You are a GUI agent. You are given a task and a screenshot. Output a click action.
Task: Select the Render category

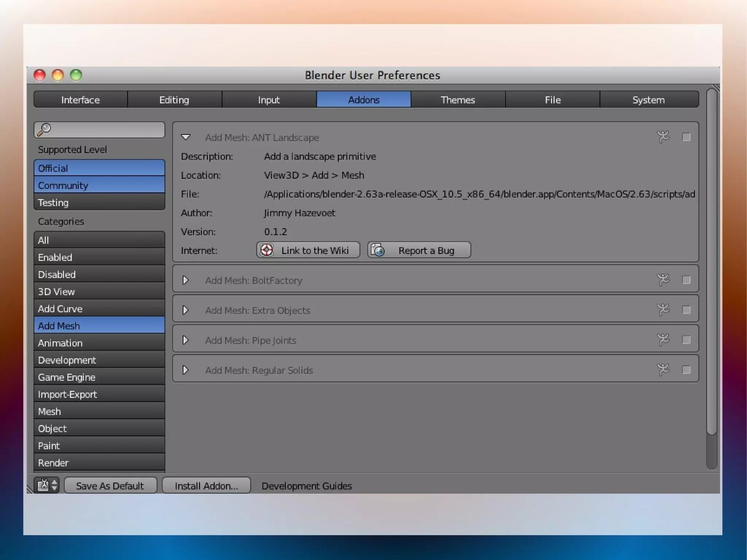tap(99, 462)
